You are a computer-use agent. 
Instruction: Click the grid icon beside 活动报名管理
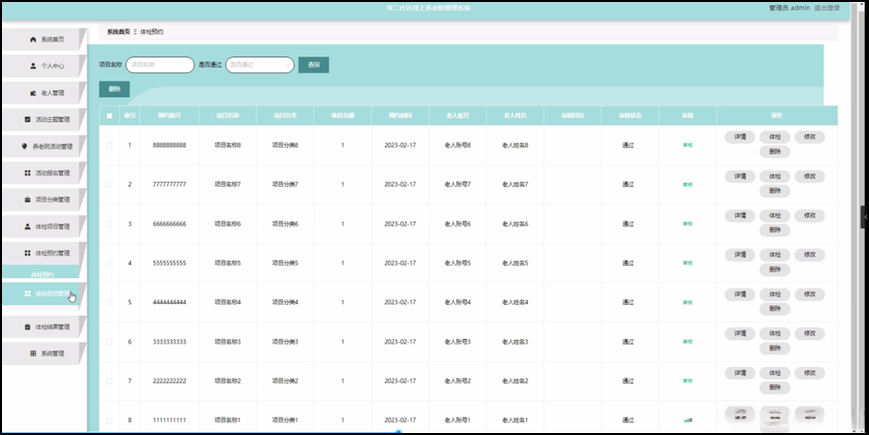coord(28,173)
